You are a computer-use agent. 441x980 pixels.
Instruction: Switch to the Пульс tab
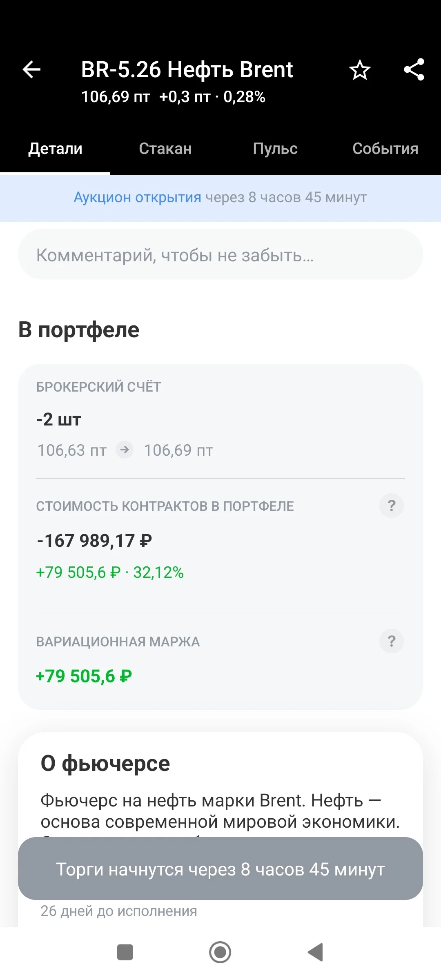pyautogui.click(x=275, y=149)
